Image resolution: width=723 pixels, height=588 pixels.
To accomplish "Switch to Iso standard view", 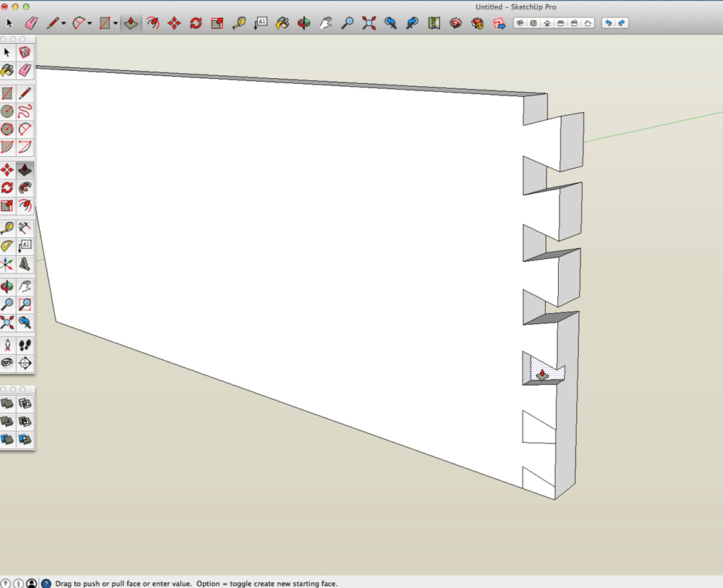I will click(x=520, y=23).
